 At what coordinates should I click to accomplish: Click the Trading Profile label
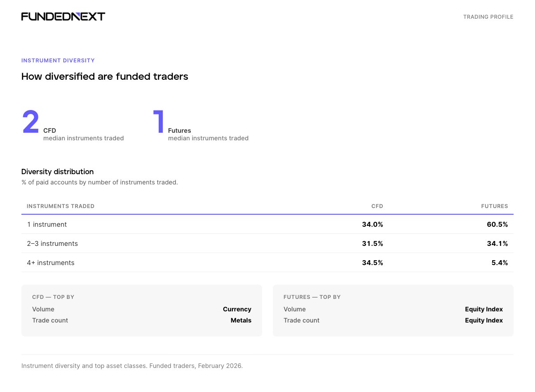488,17
